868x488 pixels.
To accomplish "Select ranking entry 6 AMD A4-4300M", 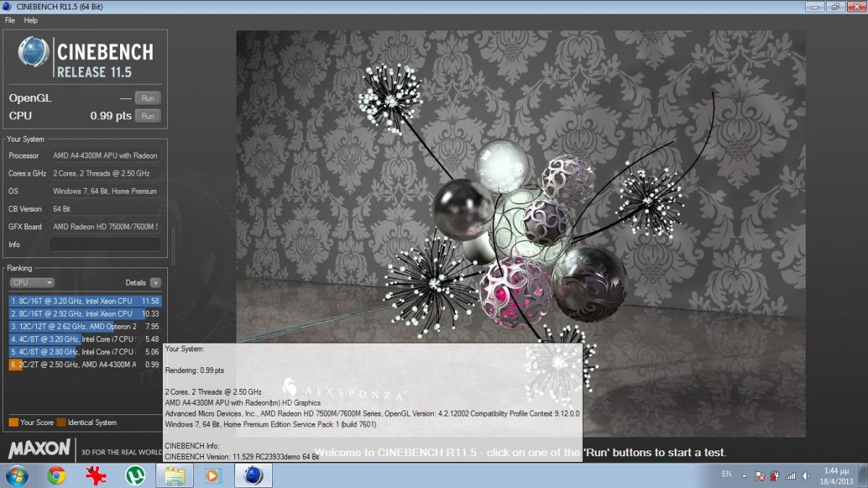I will click(85, 365).
